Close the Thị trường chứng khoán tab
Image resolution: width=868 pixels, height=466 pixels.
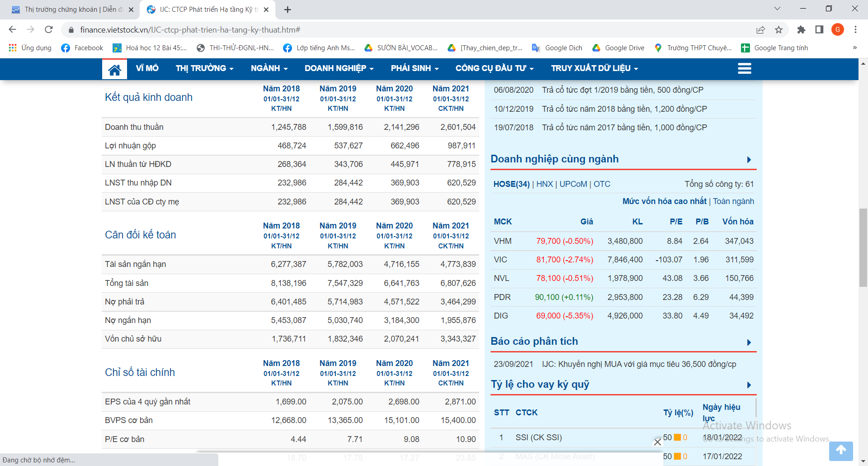[131, 10]
